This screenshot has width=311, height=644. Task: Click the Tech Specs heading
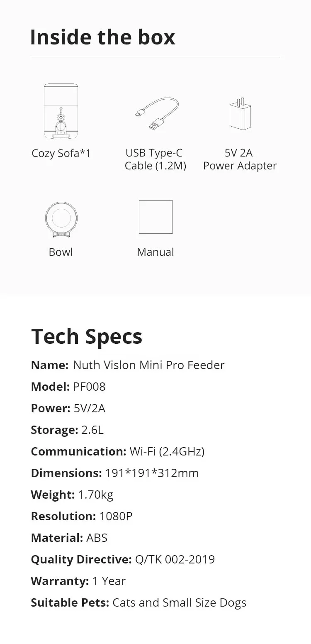pyautogui.click(x=87, y=336)
